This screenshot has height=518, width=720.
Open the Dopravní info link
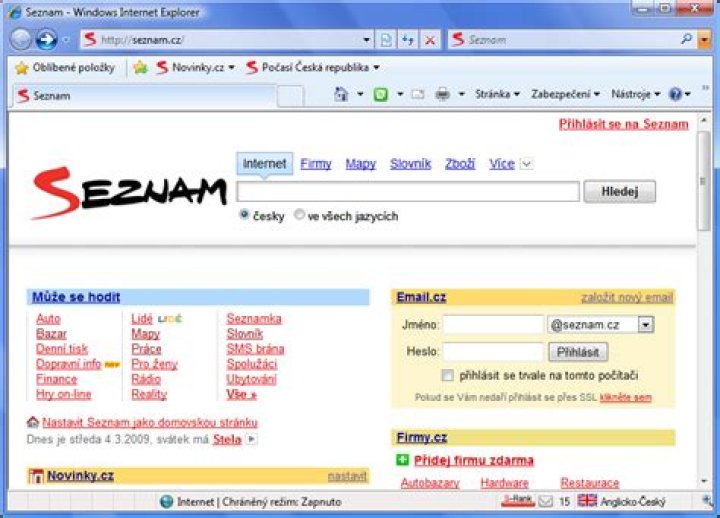click(x=68, y=364)
